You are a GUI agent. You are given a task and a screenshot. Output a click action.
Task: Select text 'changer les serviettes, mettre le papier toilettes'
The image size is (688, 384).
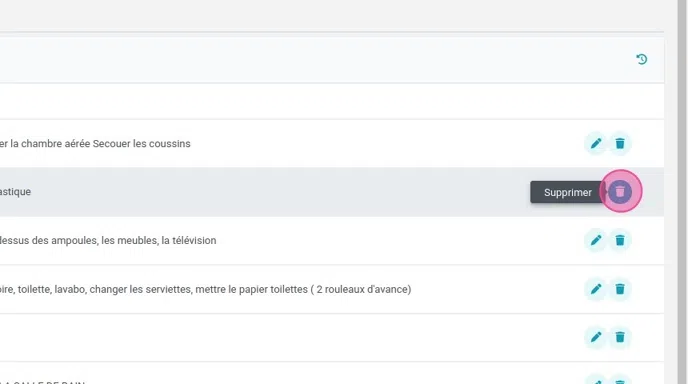point(199,290)
